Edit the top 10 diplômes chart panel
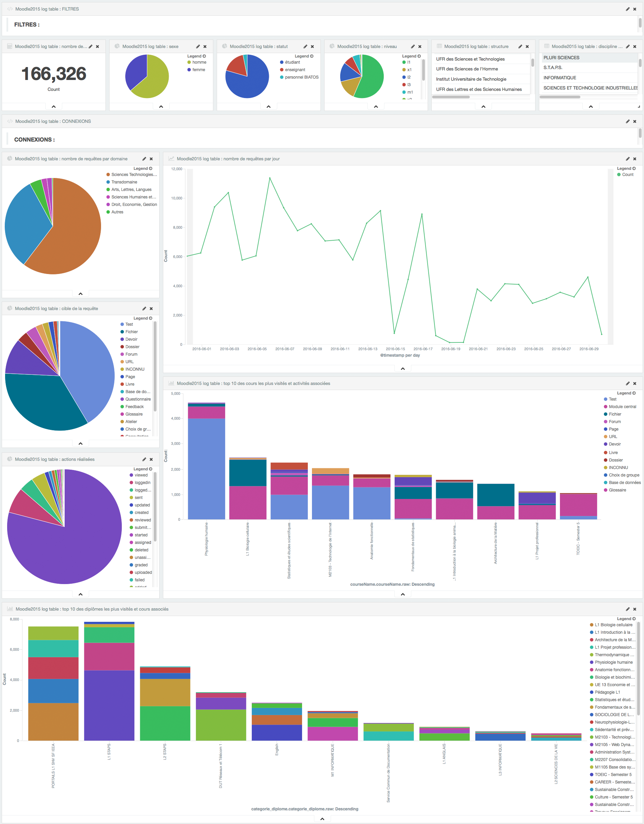 [x=627, y=609]
